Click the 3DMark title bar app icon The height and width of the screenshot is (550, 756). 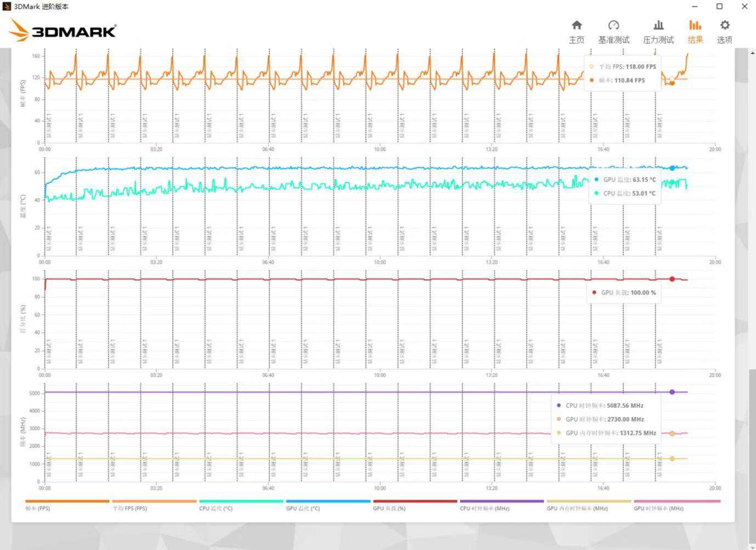tap(7, 7)
